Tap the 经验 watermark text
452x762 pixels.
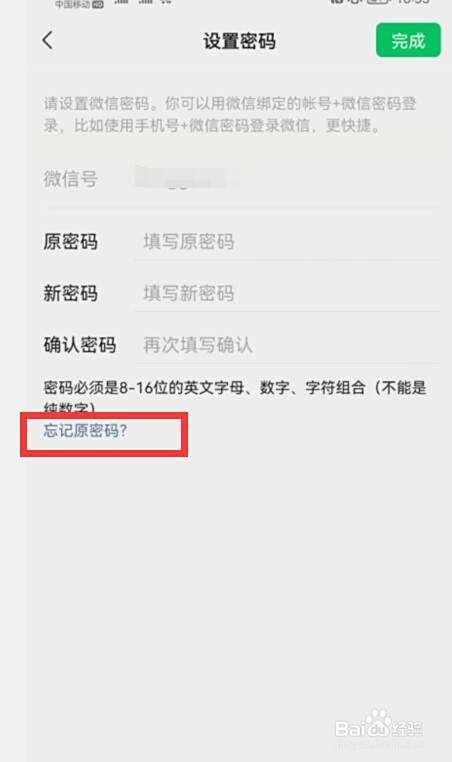(x=407, y=728)
